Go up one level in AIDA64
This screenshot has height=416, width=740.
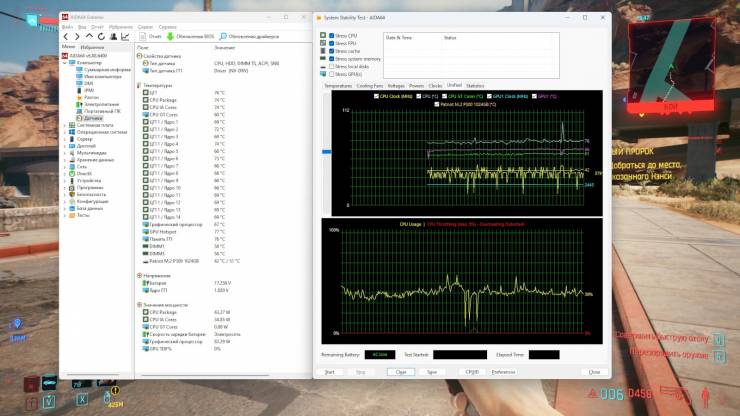pyautogui.click(x=89, y=36)
